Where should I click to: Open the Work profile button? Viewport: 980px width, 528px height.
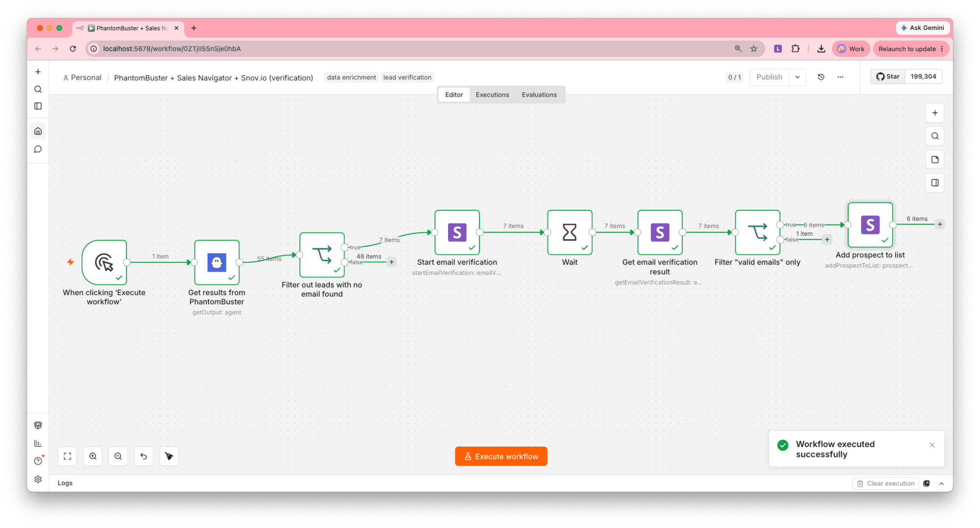851,49
